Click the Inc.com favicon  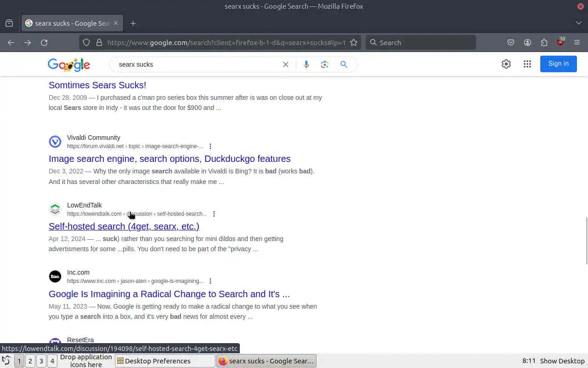pyautogui.click(x=55, y=276)
